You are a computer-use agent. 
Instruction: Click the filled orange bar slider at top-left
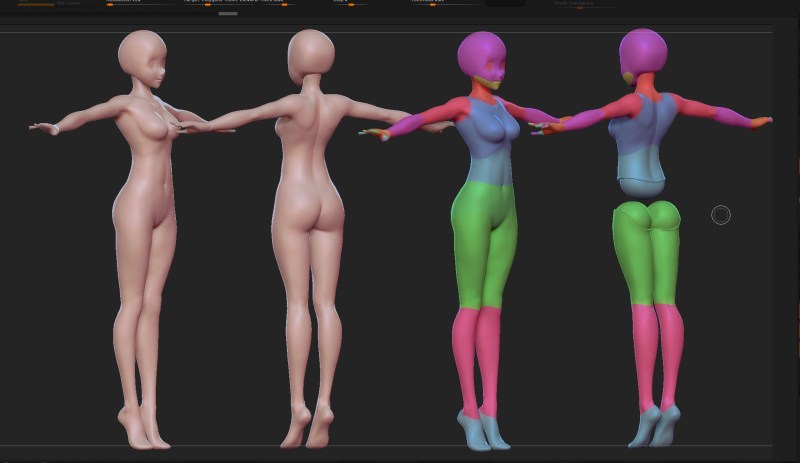point(36,5)
